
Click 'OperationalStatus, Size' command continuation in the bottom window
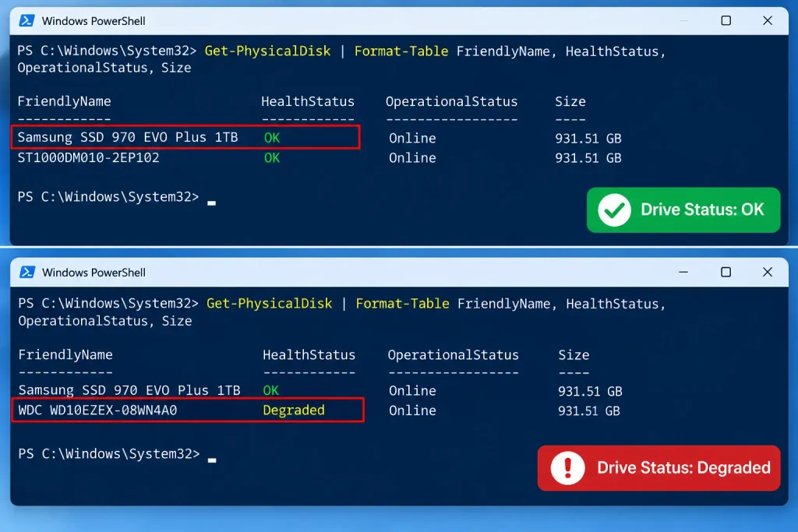pos(105,321)
